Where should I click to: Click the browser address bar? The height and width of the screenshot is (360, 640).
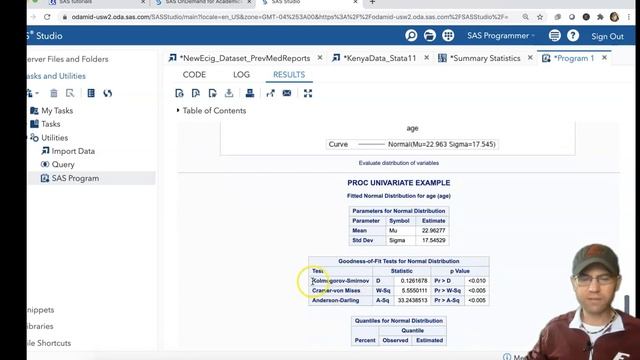click(290, 17)
